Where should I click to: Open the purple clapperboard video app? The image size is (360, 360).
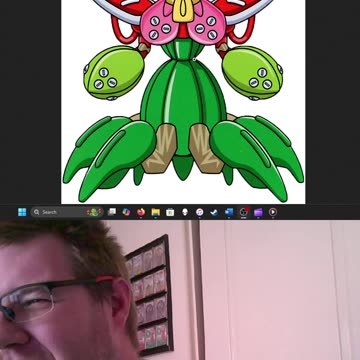(258, 212)
